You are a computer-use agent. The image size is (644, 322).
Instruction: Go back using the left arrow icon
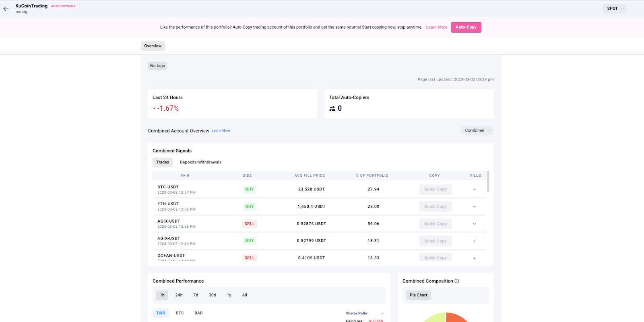pos(6,8)
